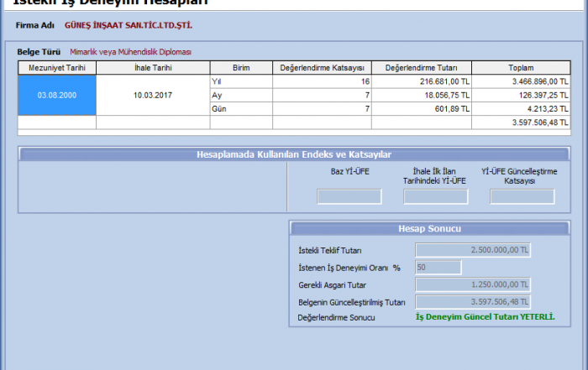
Task: Select the highlighted 03.08.2000 graduation date cell
Action: click(x=57, y=96)
